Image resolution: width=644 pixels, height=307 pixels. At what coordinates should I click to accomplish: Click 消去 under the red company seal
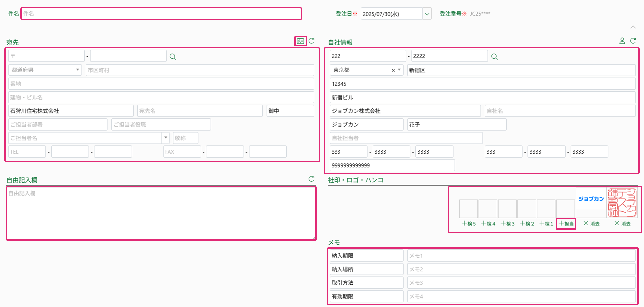622,224
